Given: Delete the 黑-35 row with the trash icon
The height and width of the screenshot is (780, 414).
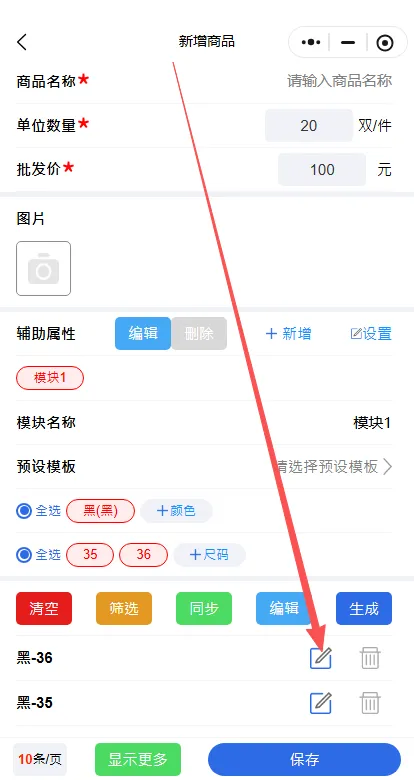Looking at the screenshot, I should pos(370,703).
